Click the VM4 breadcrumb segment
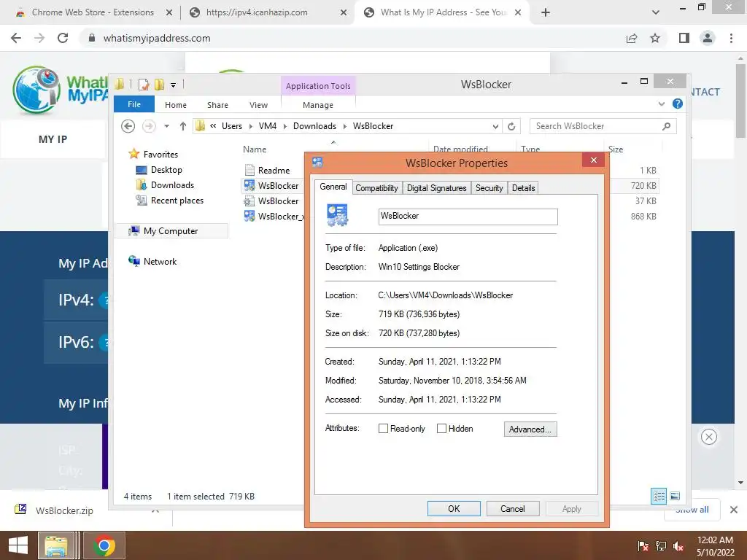The image size is (747, 560). 267,126
